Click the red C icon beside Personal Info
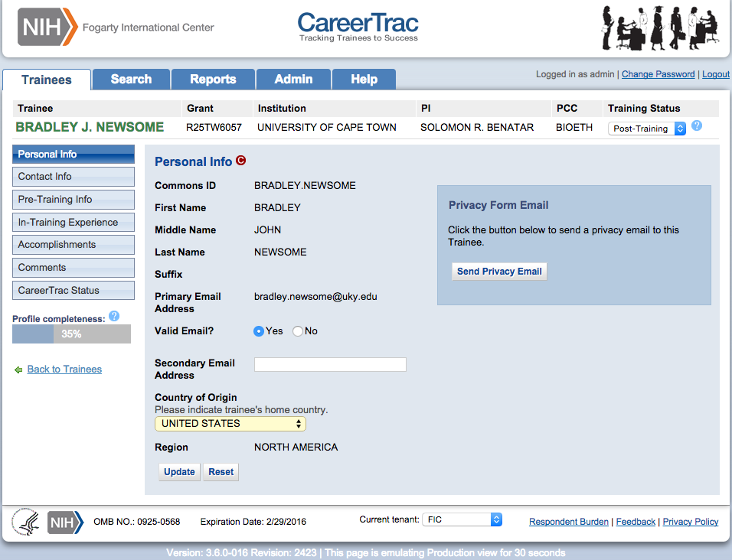 pyautogui.click(x=241, y=161)
